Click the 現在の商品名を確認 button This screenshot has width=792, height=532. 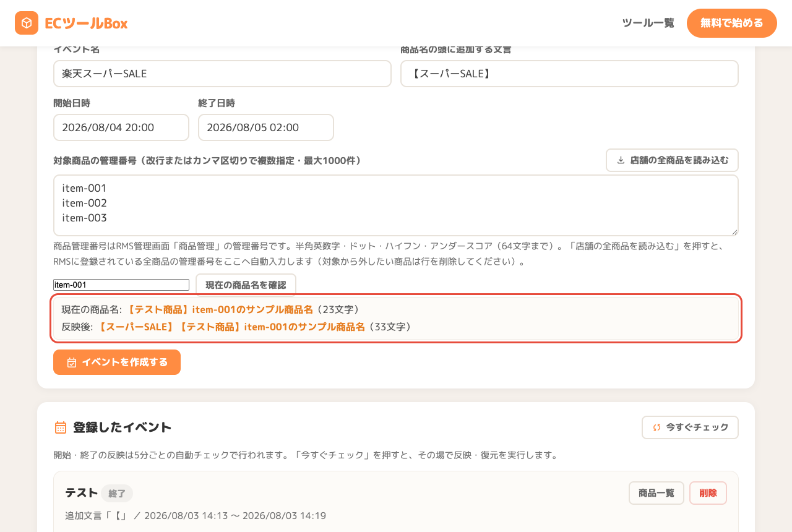246,285
